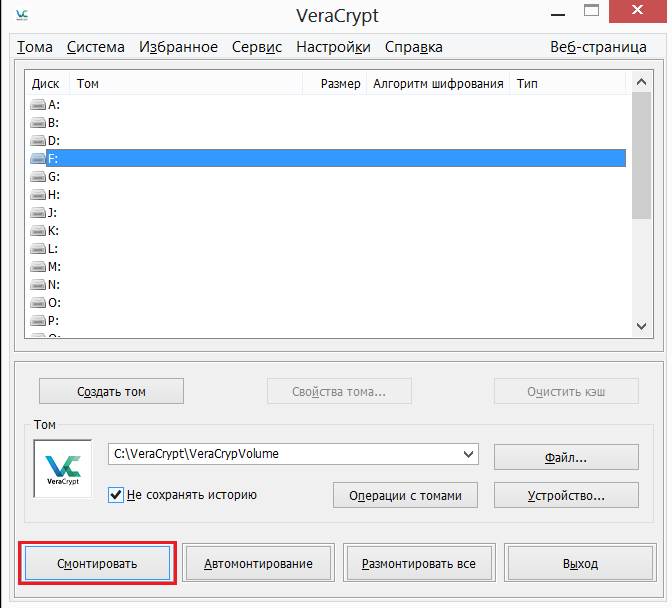Click the Выход button
672x608 pixels.
point(580,563)
